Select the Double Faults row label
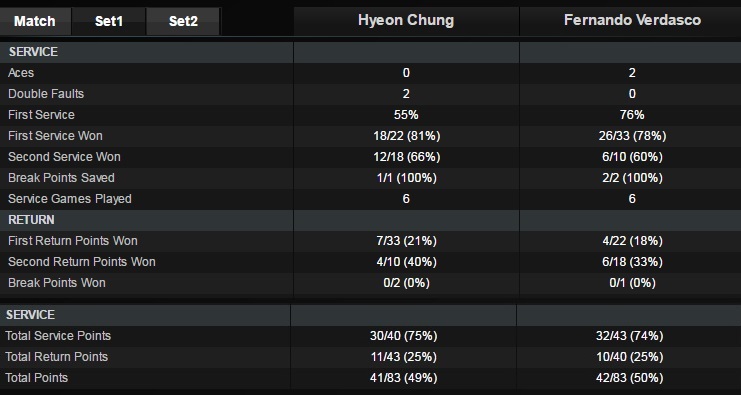741x395 pixels. tap(46, 94)
